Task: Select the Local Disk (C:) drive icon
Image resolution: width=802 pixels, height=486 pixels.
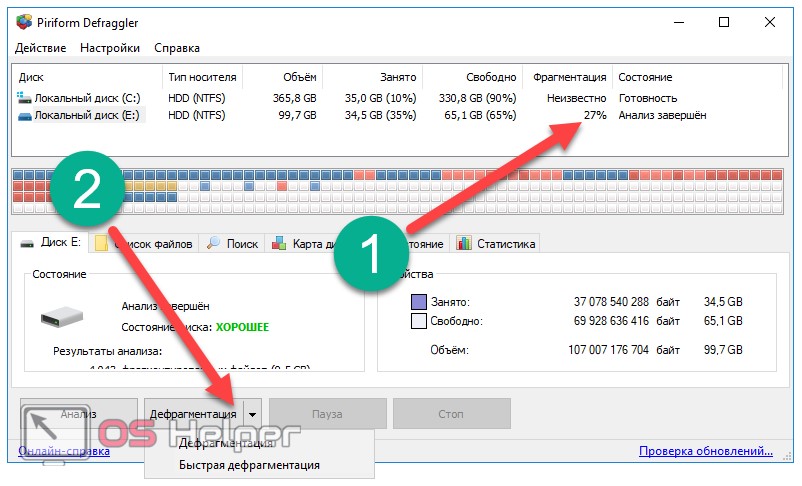Action: 24,98
